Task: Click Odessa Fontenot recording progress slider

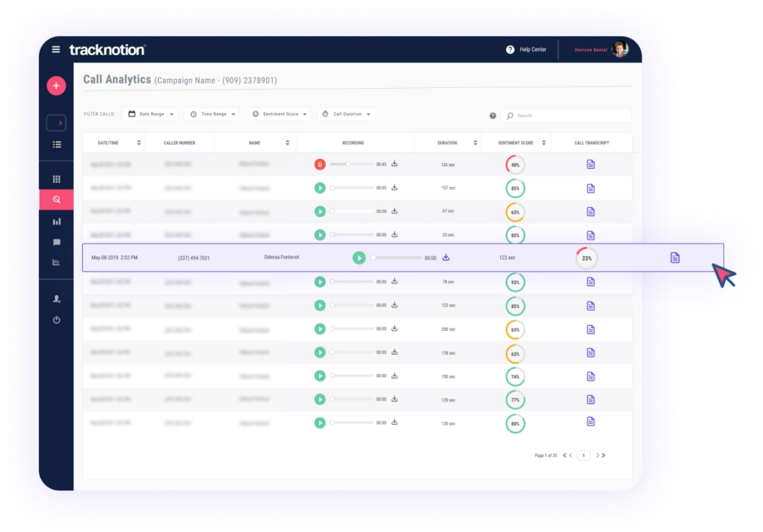Action: (396, 258)
